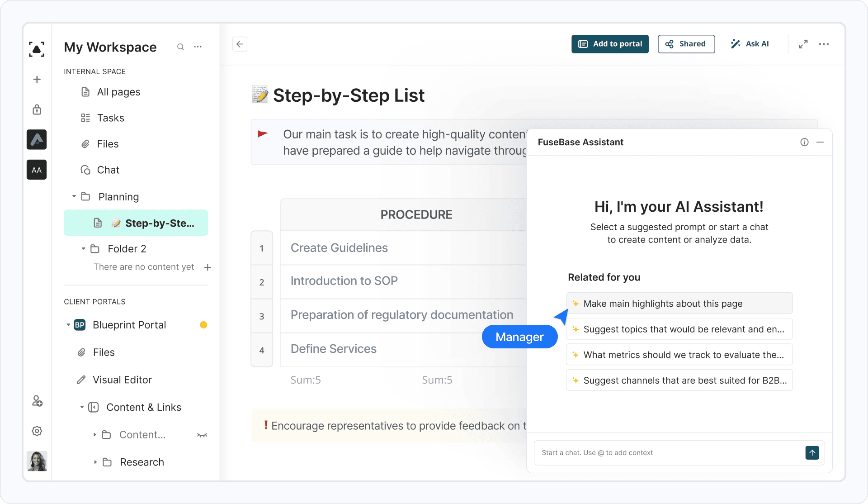The width and height of the screenshot is (868, 504).
Task: Open Files in Internal Space
Action: coord(107,143)
